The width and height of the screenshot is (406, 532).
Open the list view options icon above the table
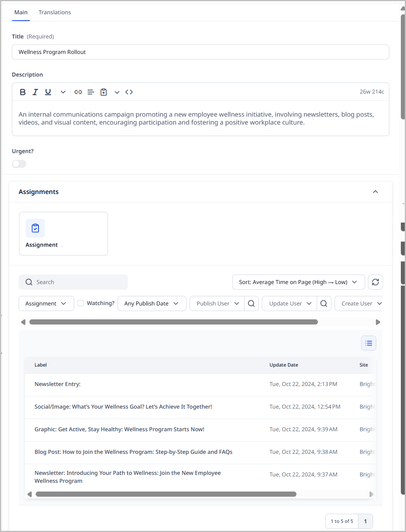pos(368,343)
